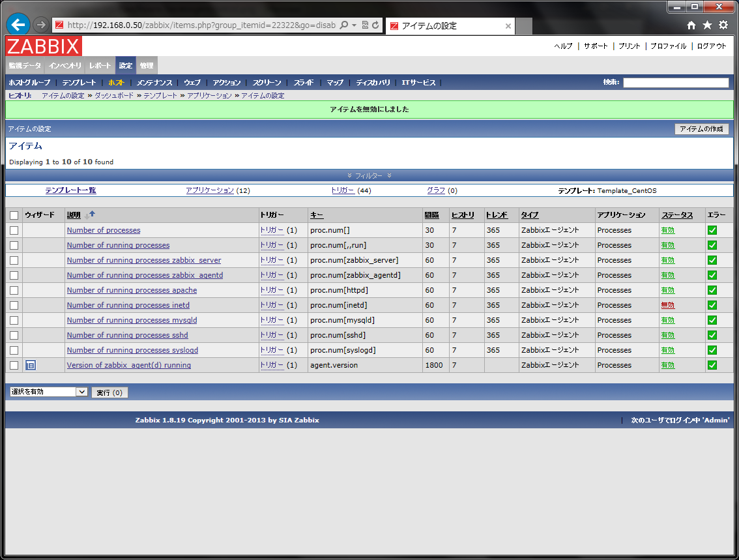The image size is (739, 560).
Task: Sort table by タイプ column header
Action: tap(530, 215)
